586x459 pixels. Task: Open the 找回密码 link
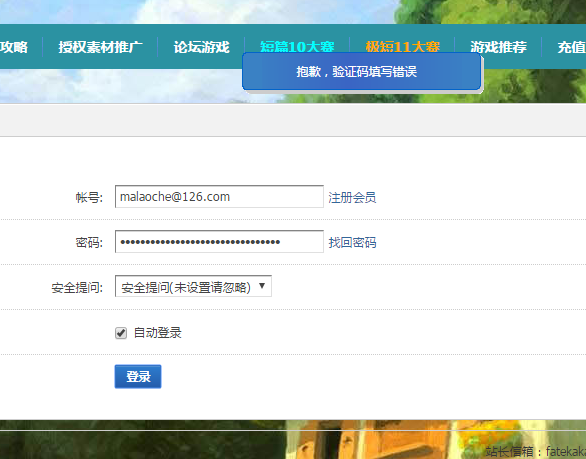[352, 243]
